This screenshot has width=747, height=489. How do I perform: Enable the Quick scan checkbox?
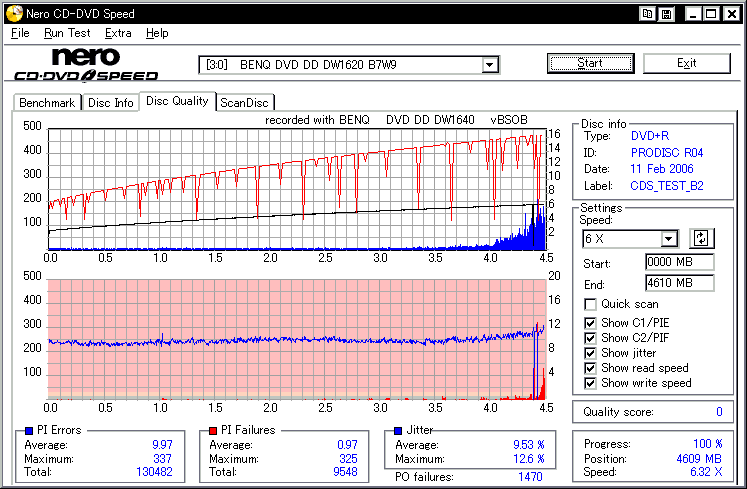click(x=591, y=305)
